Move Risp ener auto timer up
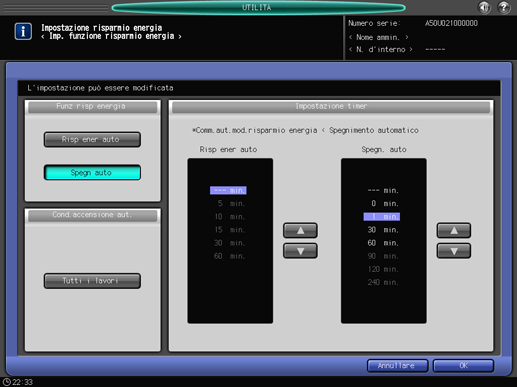The width and height of the screenshot is (517, 387). coord(300,230)
